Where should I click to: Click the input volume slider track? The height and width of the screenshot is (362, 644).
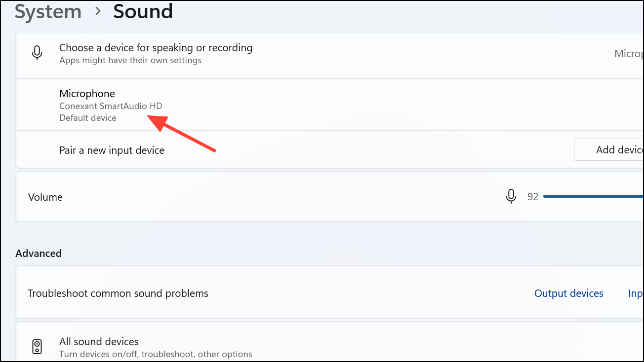point(593,196)
